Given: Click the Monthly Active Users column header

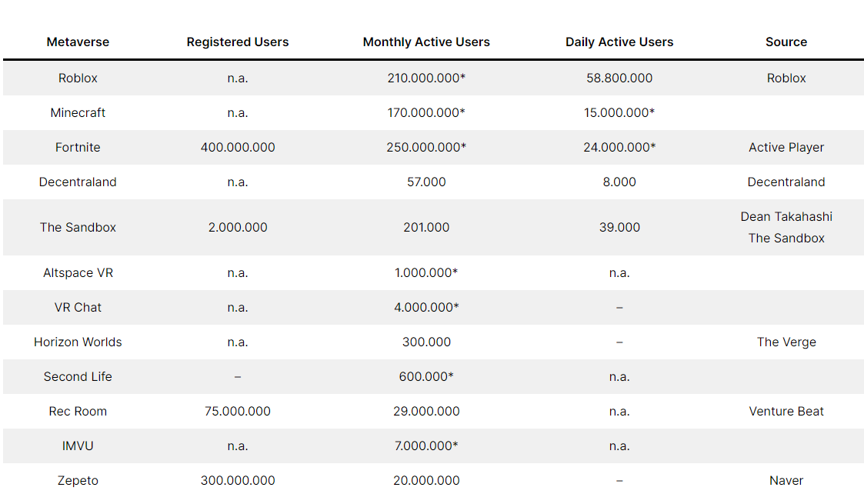Looking at the screenshot, I should [x=426, y=42].
